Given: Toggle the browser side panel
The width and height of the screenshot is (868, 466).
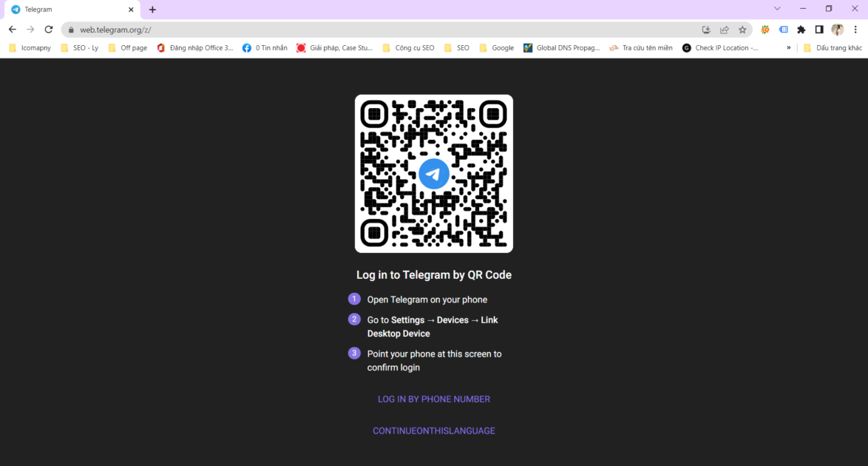Looking at the screenshot, I should point(819,30).
